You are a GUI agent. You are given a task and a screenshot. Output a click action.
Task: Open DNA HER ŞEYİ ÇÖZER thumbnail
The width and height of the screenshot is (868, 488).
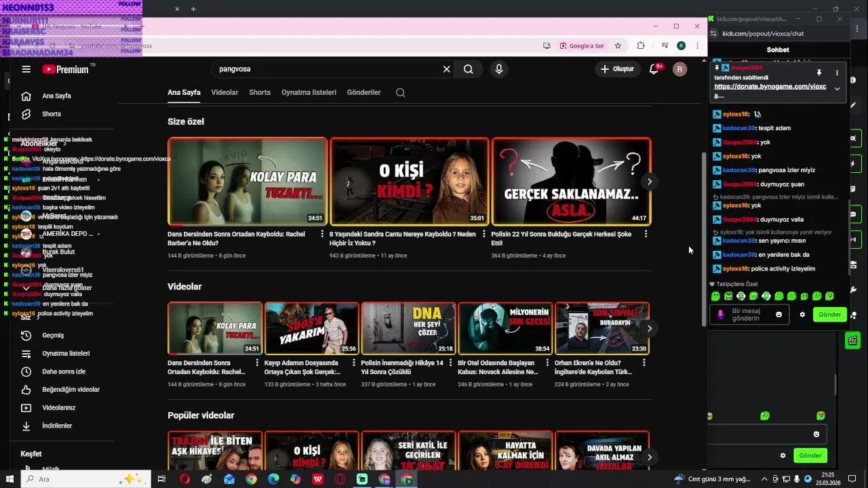pyautogui.click(x=408, y=329)
